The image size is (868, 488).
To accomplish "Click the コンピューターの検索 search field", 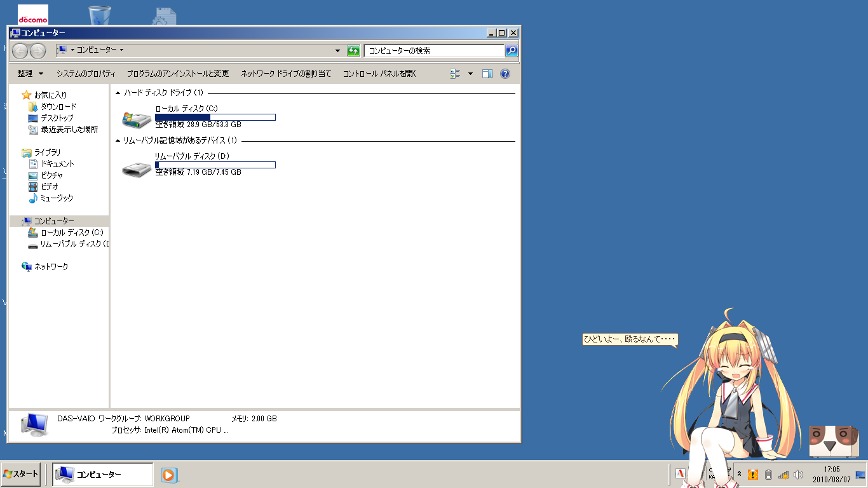I will coord(435,51).
